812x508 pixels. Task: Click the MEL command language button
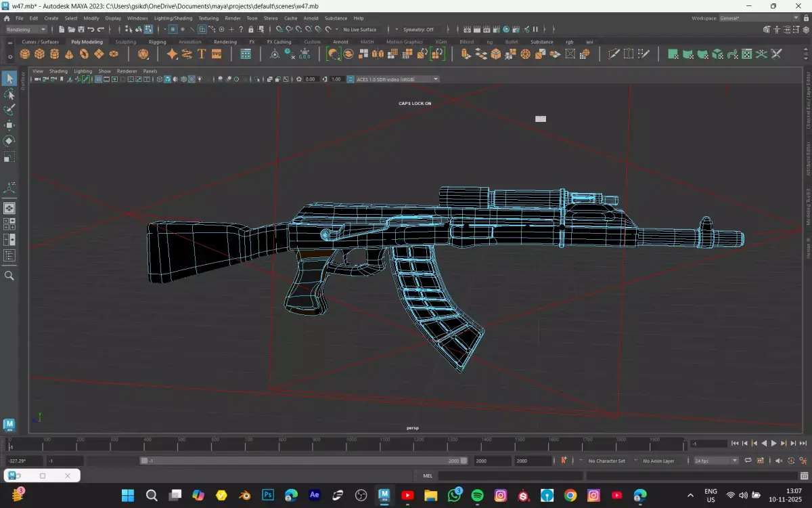(428, 476)
